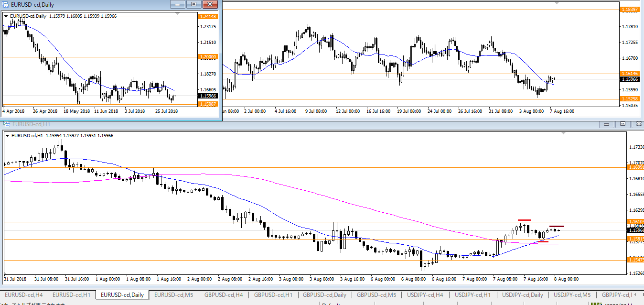Click the '18 May 2018' date on Daily axis
Viewport: 644px width, 305px height.
click(76, 111)
